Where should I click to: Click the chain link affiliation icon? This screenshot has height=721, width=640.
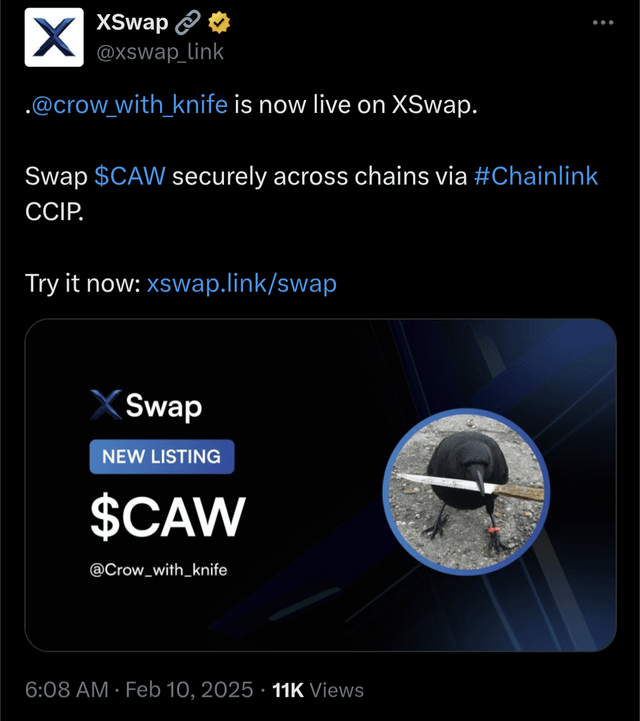188,23
